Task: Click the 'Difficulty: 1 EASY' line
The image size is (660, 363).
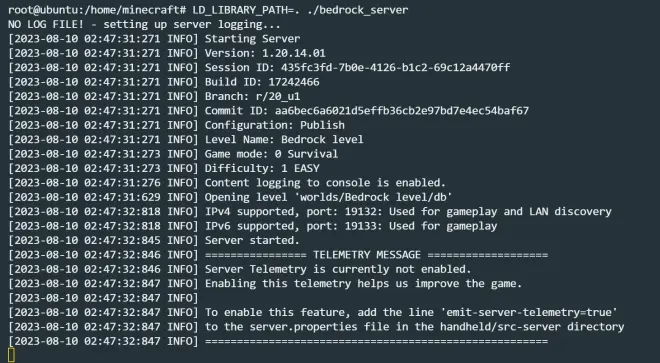Action: (262, 168)
